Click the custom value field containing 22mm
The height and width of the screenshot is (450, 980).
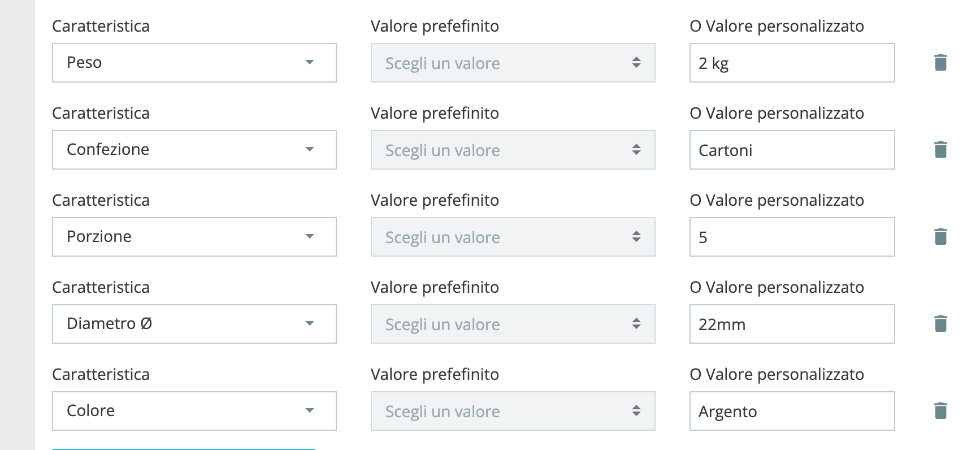tap(792, 324)
